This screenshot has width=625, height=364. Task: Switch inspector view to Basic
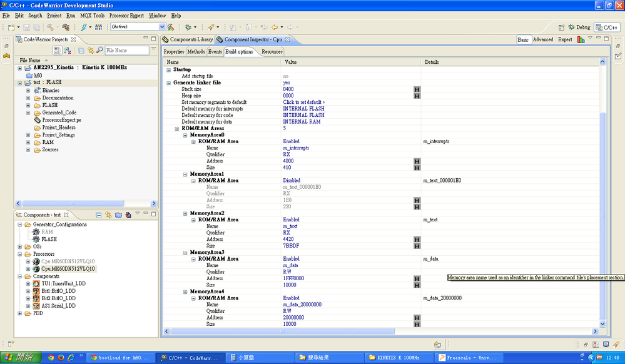524,39
